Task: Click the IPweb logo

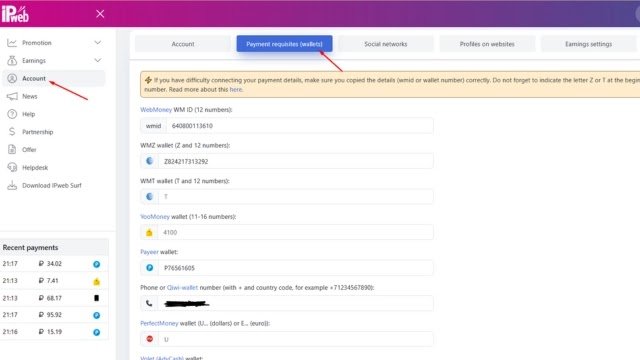Action: pyautogui.click(x=15, y=14)
